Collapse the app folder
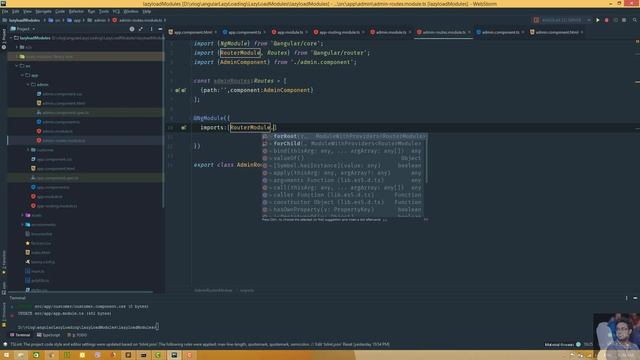Screen dimensions: 640x360 pyautogui.click(x=22, y=75)
